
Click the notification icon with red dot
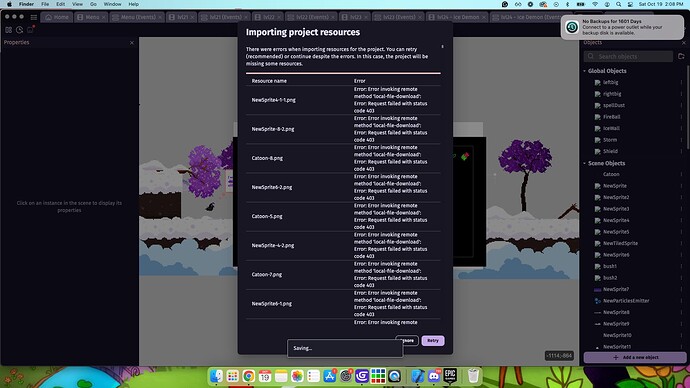pyautogui.click(x=30, y=29)
